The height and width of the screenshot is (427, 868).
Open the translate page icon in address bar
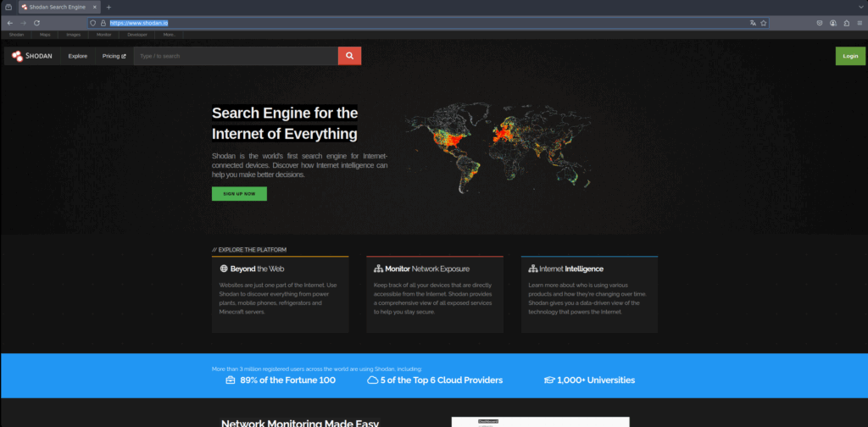[752, 23]
